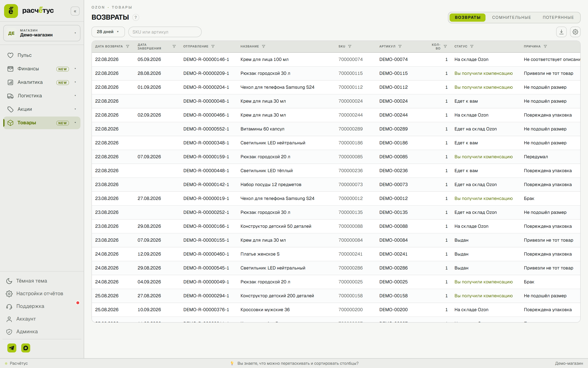Image resolution: width=588 pixels, height=368 pixels.
Task: Filter the Название column
Action: pyautogui.click(x=263, y=46)
